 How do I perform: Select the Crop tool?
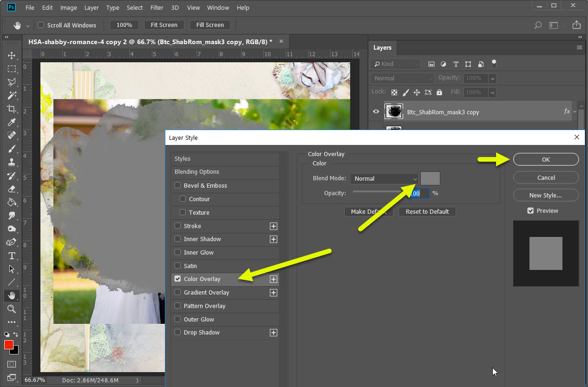pos(12,109)
